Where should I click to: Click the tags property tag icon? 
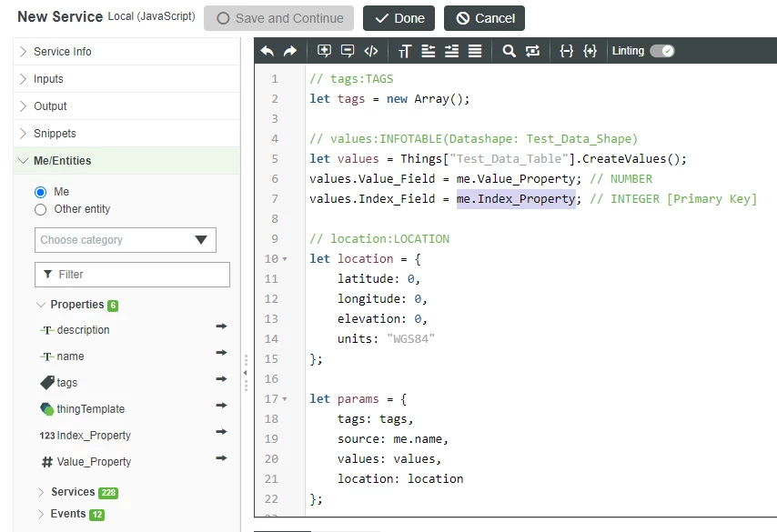47,383
